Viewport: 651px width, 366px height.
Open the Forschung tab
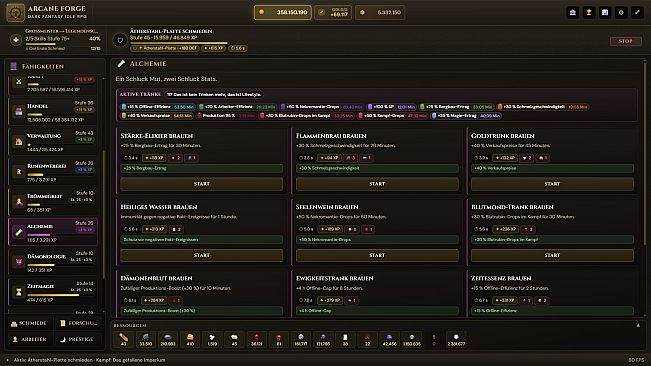point(79,323)
